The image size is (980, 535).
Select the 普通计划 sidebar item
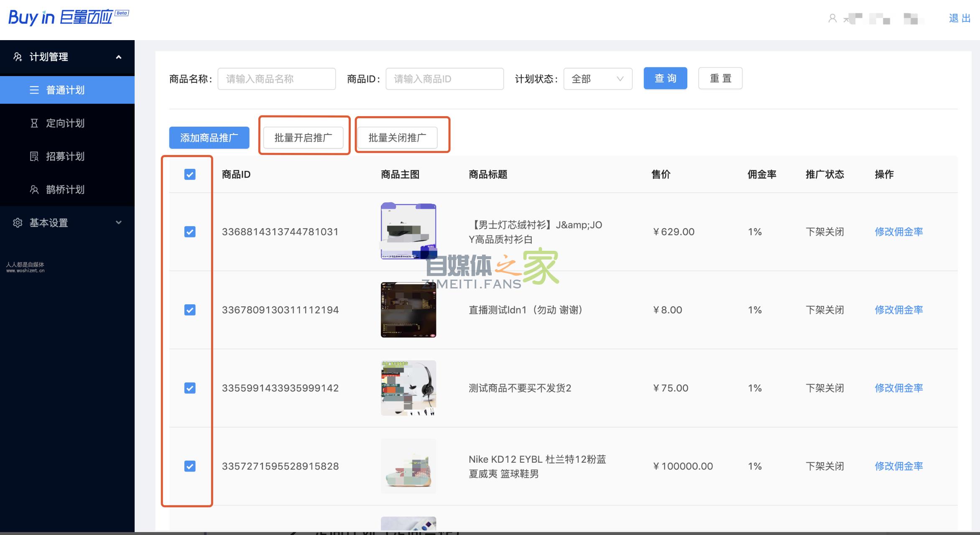point(65,90)
